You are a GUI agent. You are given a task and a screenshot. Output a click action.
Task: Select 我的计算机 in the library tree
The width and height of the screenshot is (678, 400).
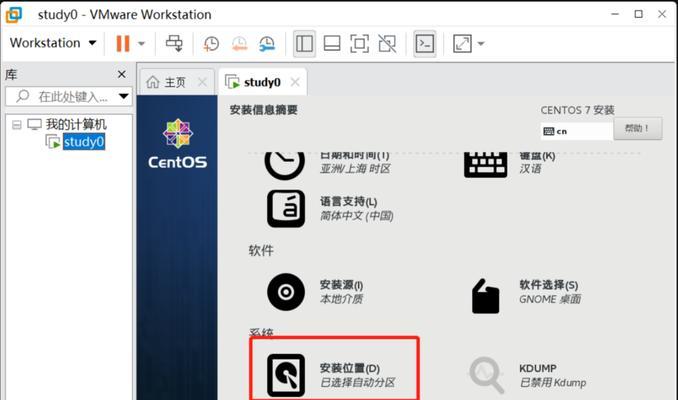[76, 125]
